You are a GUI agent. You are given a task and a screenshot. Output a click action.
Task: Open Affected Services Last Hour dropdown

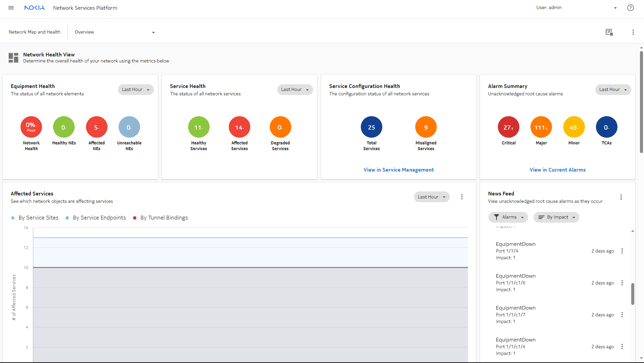[x=432, y=197]
